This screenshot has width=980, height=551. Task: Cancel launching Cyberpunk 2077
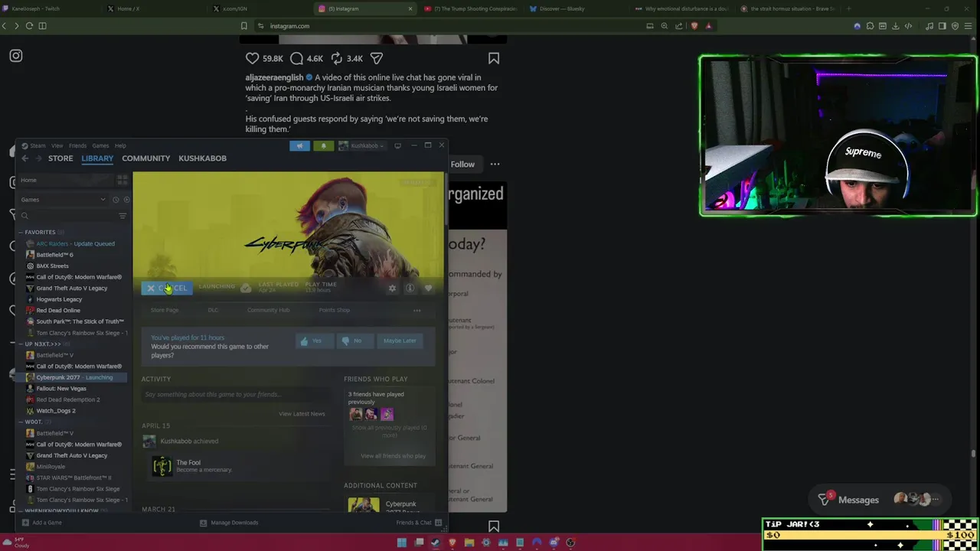coord(167,288)
